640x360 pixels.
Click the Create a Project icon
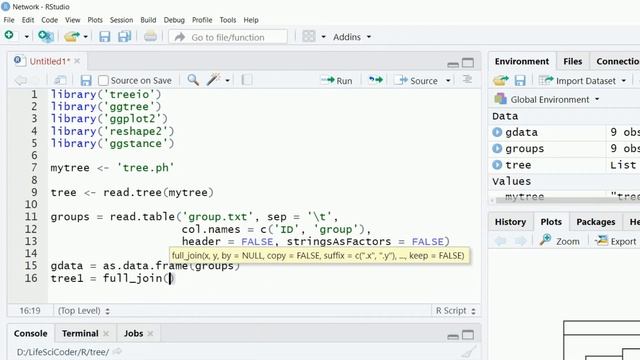(x=46, y=36)
